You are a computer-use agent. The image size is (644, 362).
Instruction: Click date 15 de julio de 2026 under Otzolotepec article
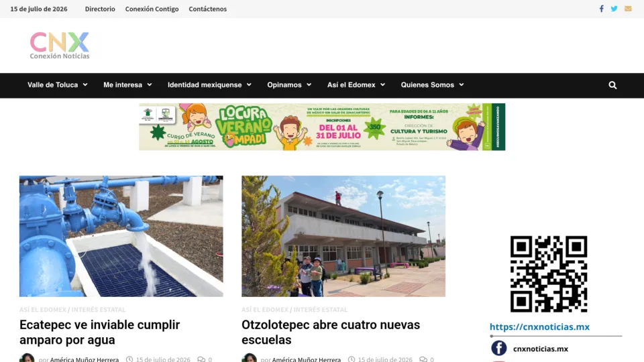385,359
